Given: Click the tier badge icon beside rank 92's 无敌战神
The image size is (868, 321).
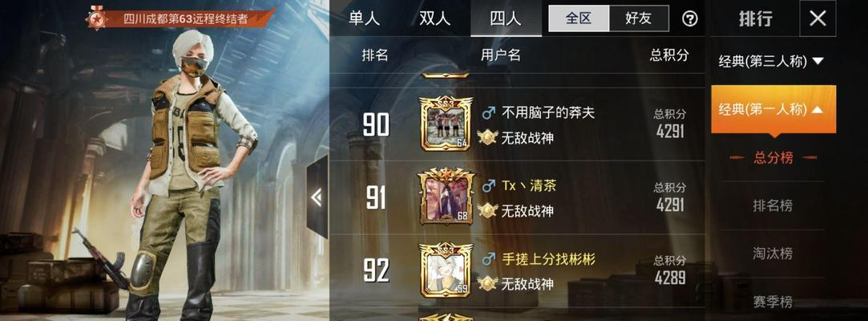Looking at the screenshot, I should [x=487, y=283].
